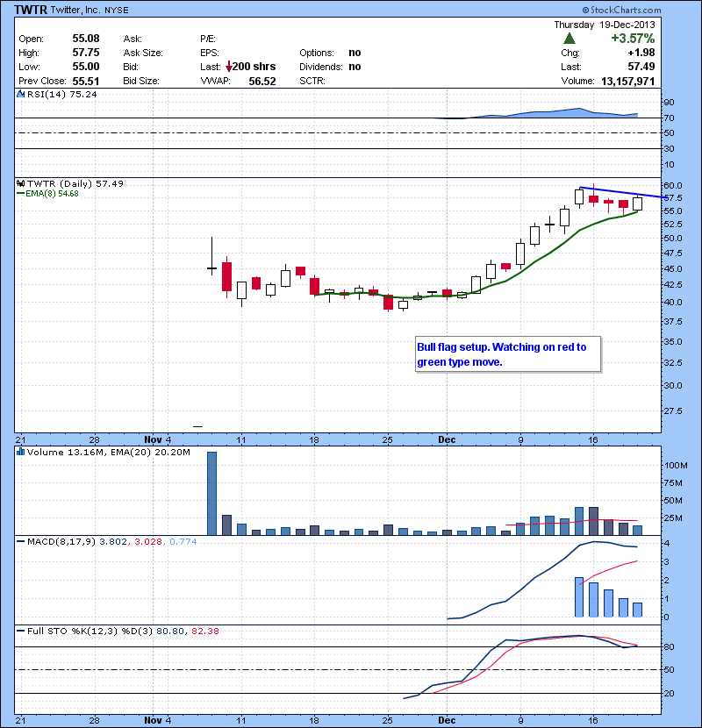Click the Options: no field
The height and width of the screenshot is (728, 702).
click(x=330, y=53)
